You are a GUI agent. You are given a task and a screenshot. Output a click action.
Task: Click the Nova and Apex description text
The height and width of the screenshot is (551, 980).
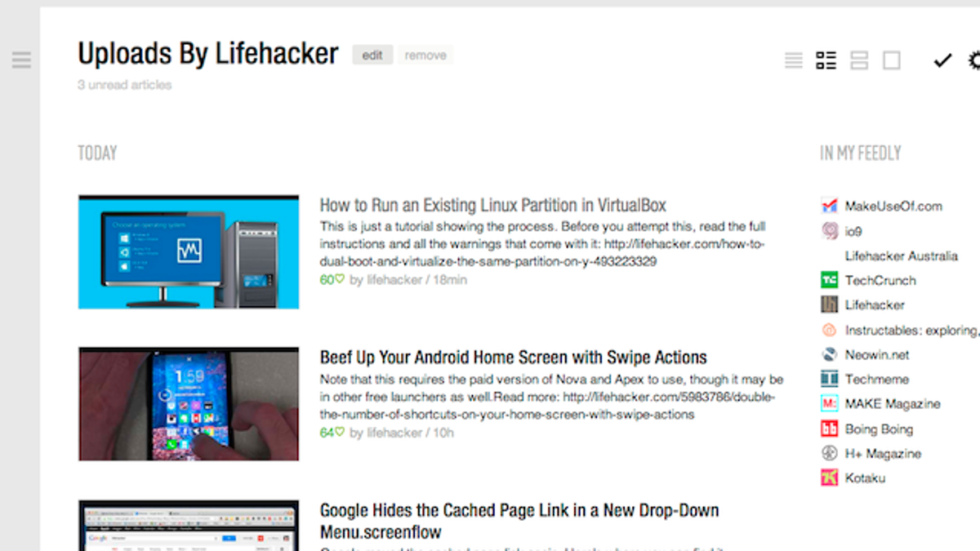click(551, 397)
